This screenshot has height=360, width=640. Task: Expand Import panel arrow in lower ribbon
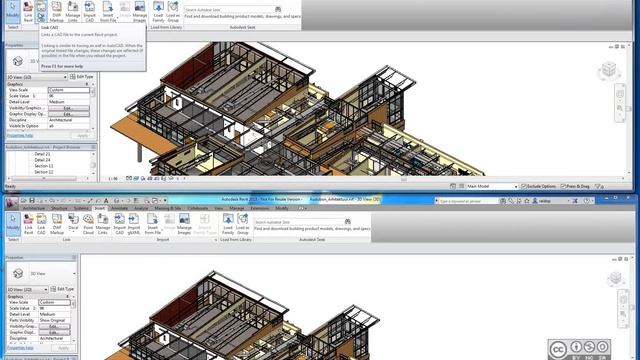point(216,240)
